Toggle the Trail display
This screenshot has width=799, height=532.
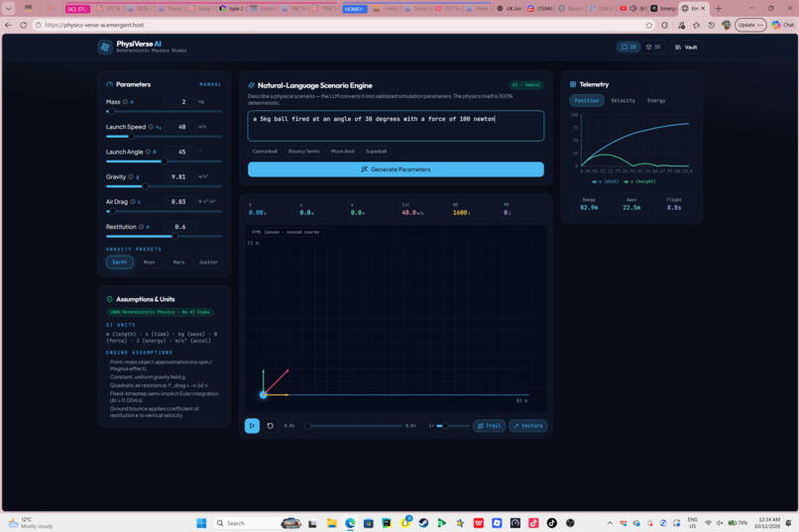(x=489, y=426)
